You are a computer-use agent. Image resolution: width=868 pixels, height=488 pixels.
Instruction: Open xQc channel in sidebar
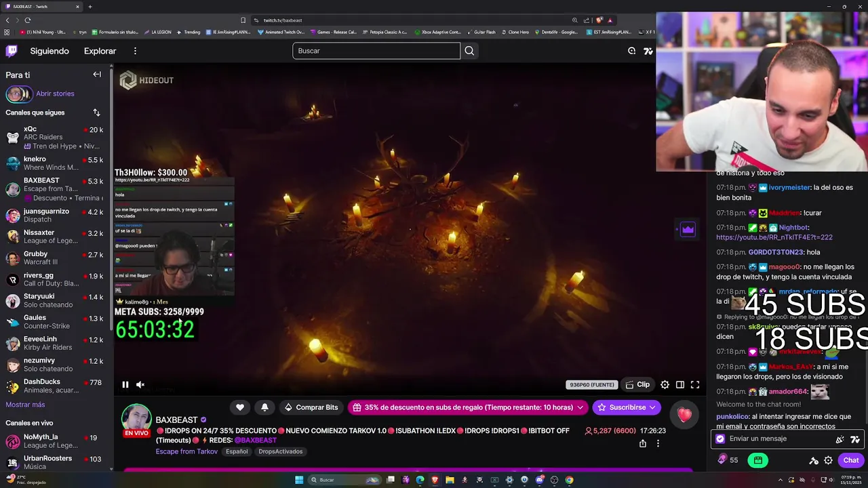point(54,138)
